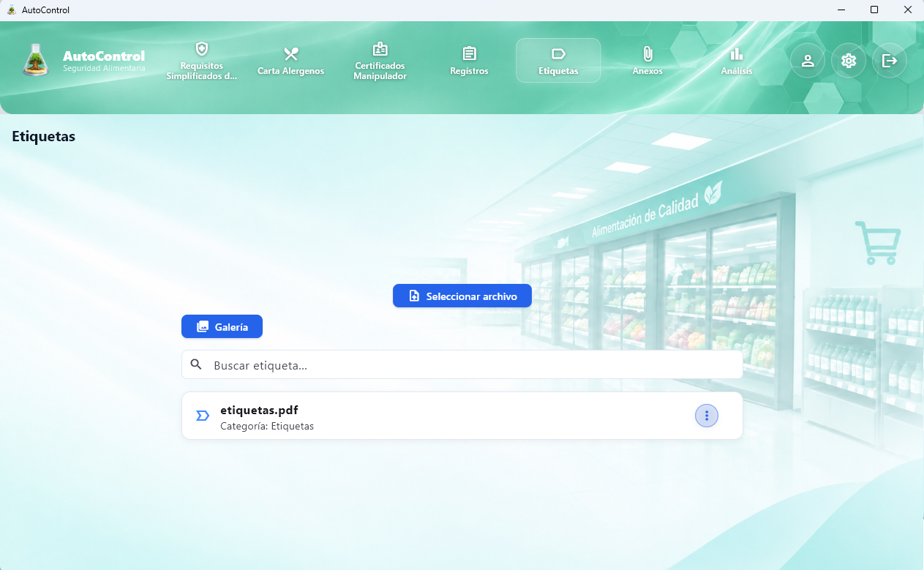Open settings gear icon
Screen dimensions: 924x570
pyautogui.click(x=849, y=61)
